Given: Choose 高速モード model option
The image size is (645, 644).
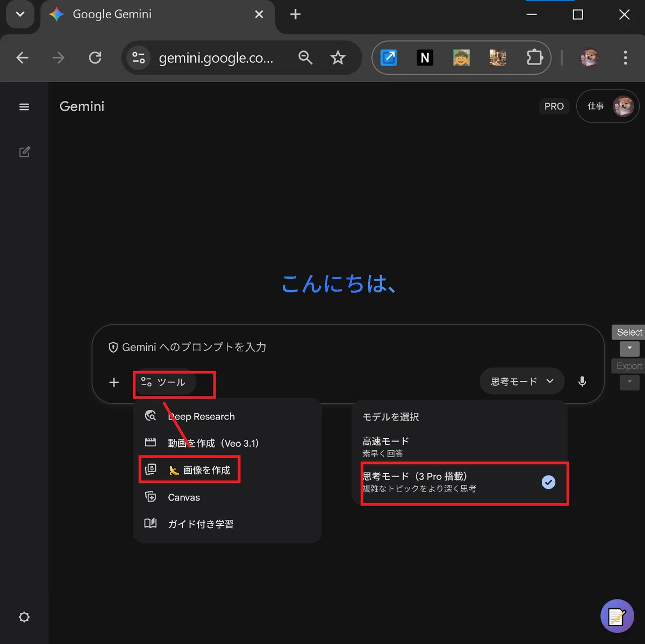Looking at the screenshot, I should (460, 447).
